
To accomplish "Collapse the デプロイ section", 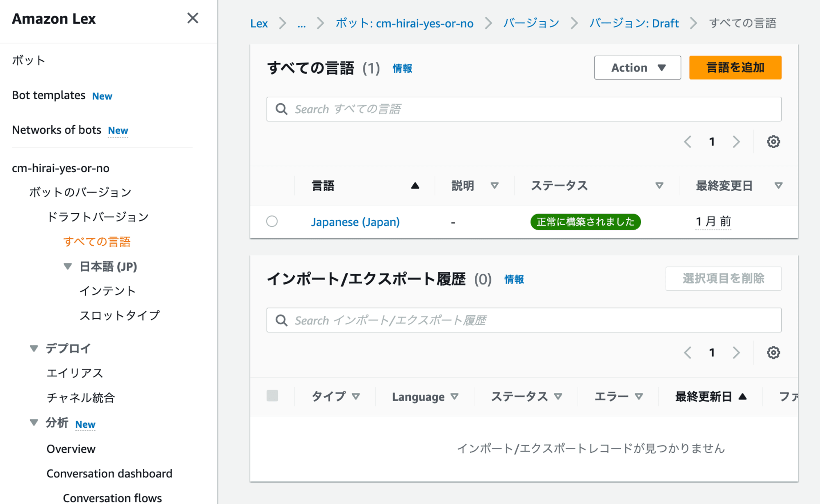I will [34, 349].
